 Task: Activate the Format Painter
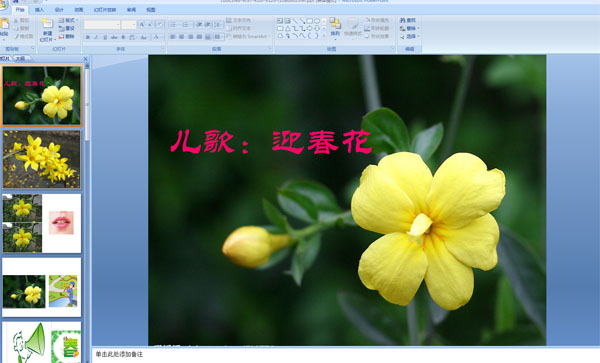click(24, 36)
